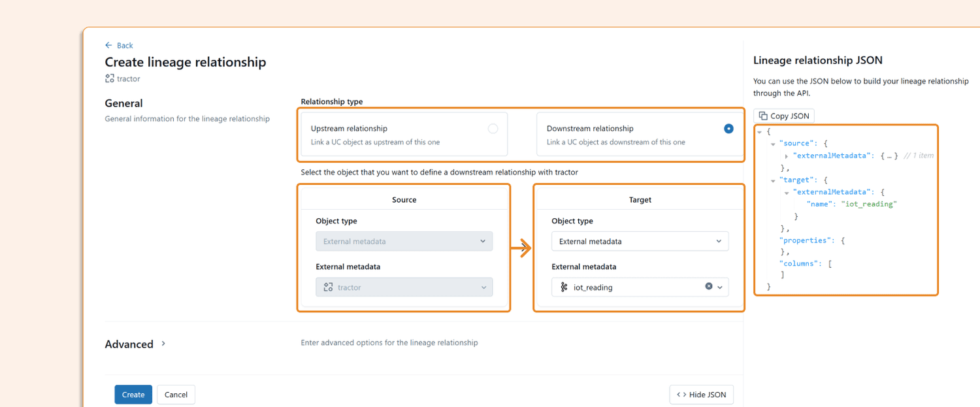Clear iot_reading using the x icon
Viewport: 980px width, 407px height.
tap(709, 287)
